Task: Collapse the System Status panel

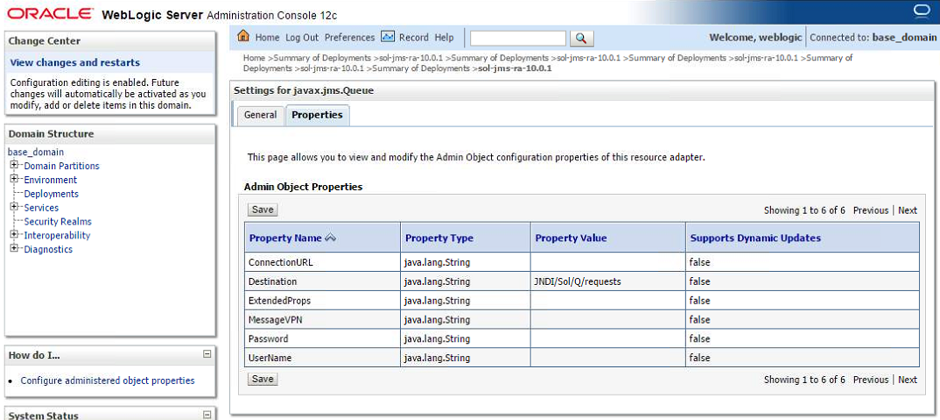Action: 207,414
